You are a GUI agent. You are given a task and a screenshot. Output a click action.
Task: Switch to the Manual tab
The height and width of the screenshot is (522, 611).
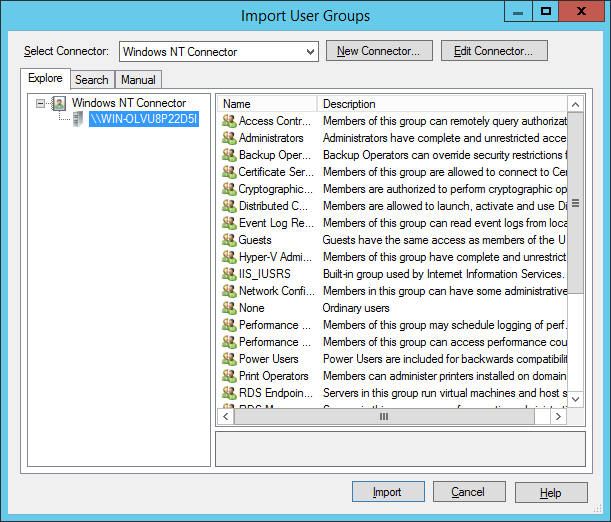click(138, 80)
